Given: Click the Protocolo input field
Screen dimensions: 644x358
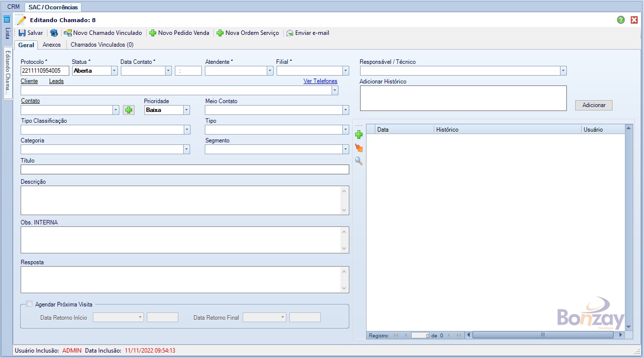Looking at the screenshot, I should (x=45, y=71).
